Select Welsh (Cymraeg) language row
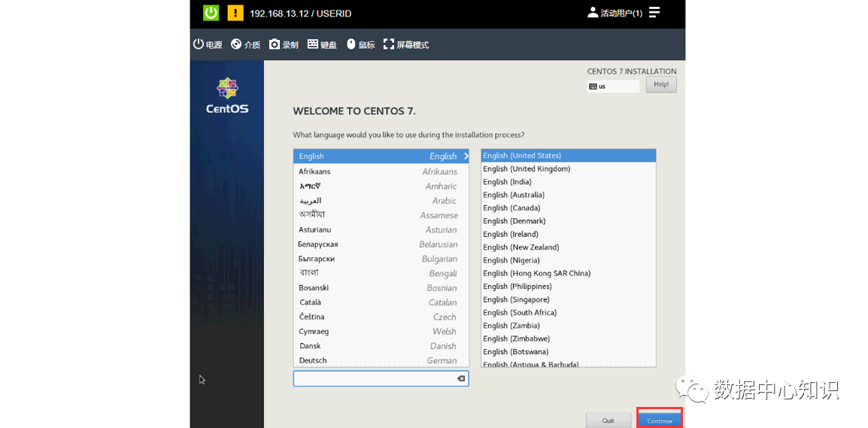Viewport: 868px width, 428px height. click(x=381, y=331)
